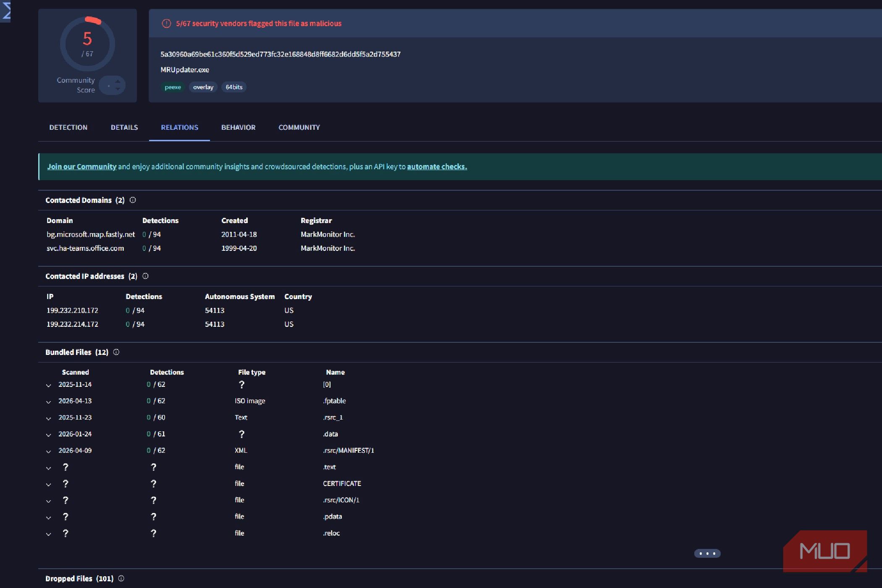The width and height of the screenshot is (882, 588).
Task: Click info icon beside Contacted Domains
Action: [133, 200]
